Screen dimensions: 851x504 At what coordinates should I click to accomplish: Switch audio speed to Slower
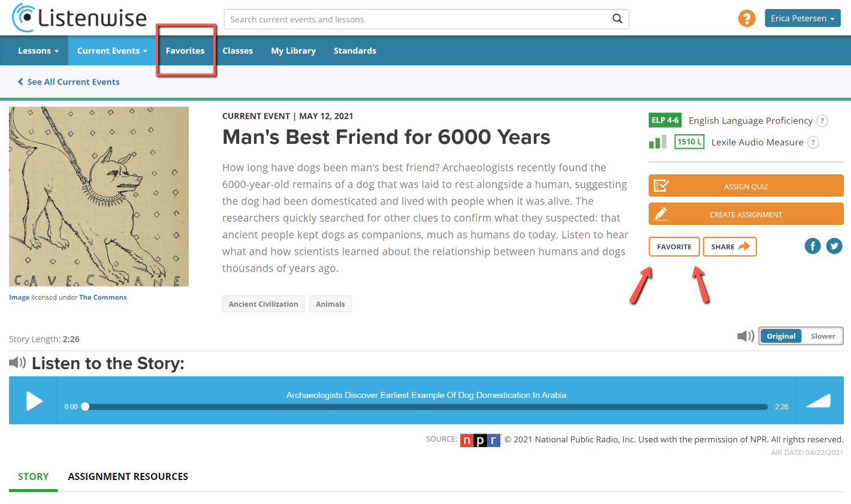(x=823, y=336)
